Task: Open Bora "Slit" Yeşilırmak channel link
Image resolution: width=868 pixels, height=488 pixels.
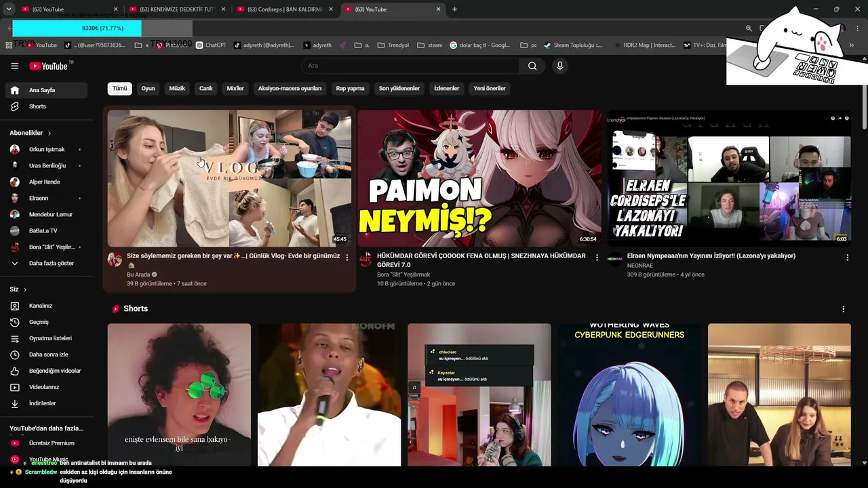Action: pos(403,274)
